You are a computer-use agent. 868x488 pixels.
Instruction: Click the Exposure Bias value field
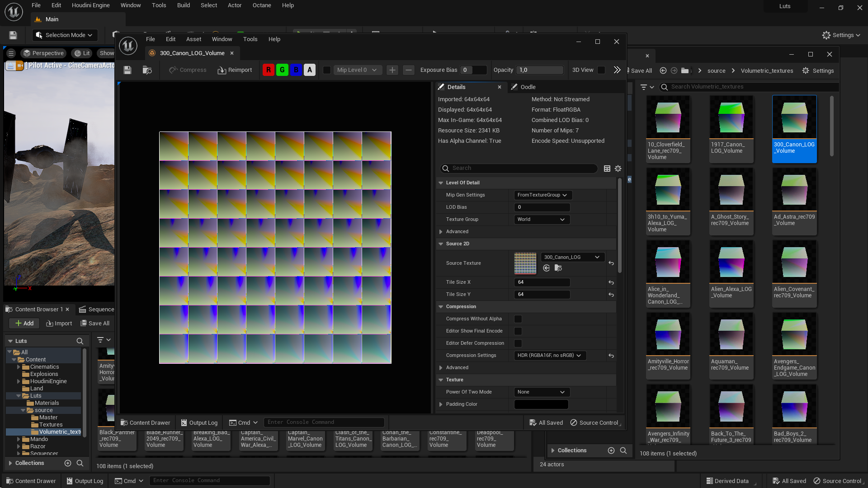473,70
